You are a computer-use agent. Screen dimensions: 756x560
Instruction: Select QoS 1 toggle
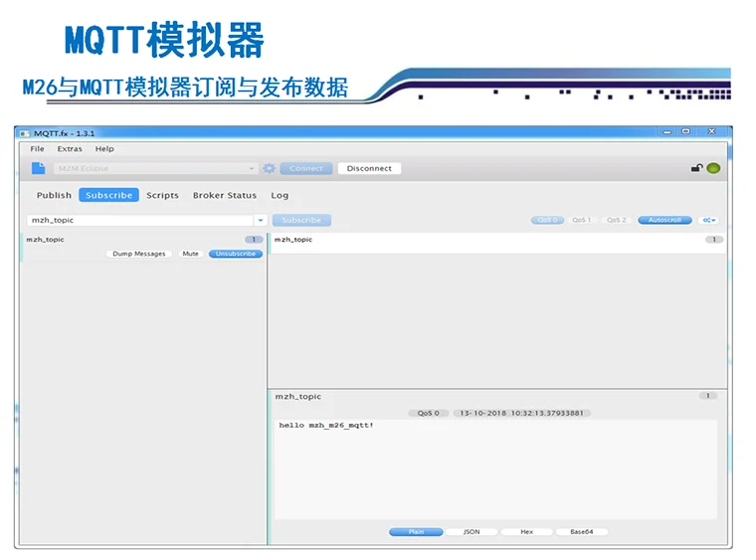click(582, 220)
